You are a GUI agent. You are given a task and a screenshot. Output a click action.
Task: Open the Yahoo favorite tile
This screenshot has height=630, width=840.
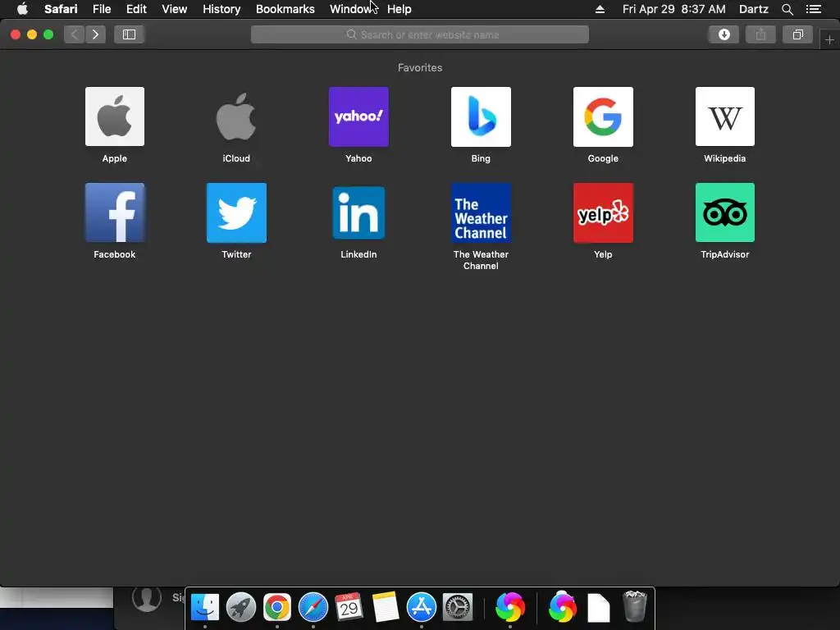(x=358, y=116)
